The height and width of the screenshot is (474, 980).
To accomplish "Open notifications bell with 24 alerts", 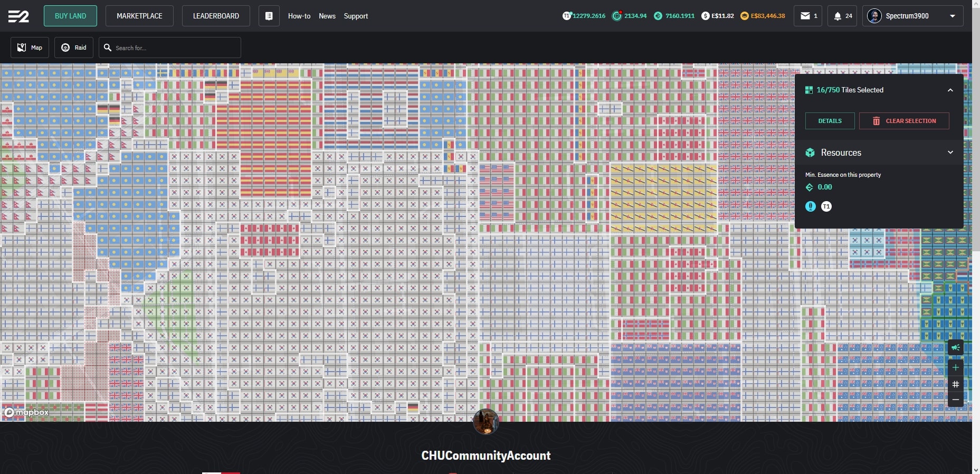I will [842, 16].
